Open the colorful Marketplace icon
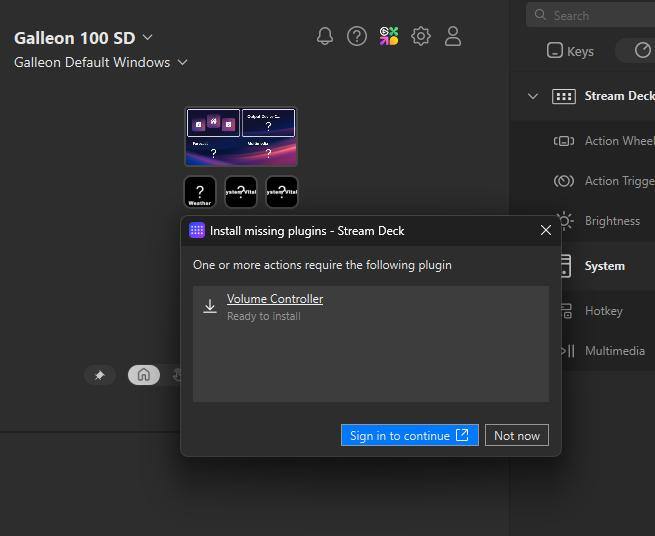655x536 pixels. 389,36
